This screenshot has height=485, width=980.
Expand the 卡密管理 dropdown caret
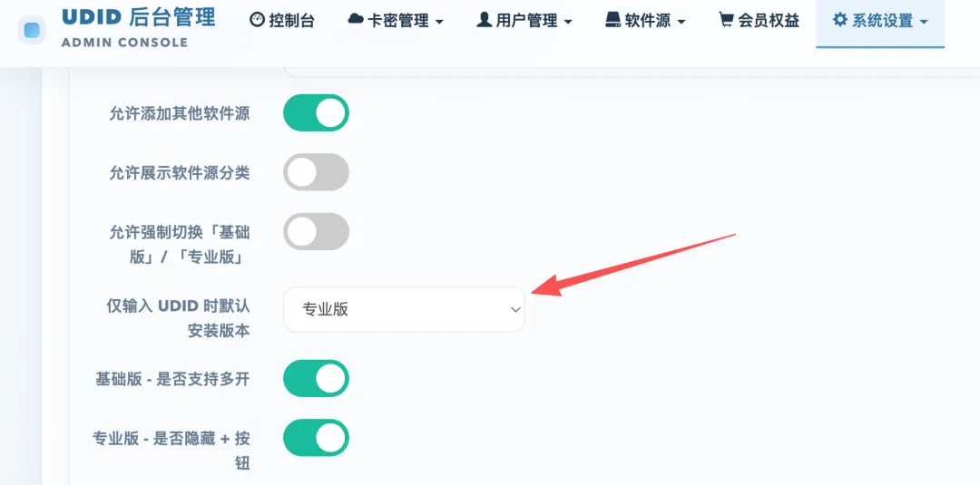click(439, 22)
